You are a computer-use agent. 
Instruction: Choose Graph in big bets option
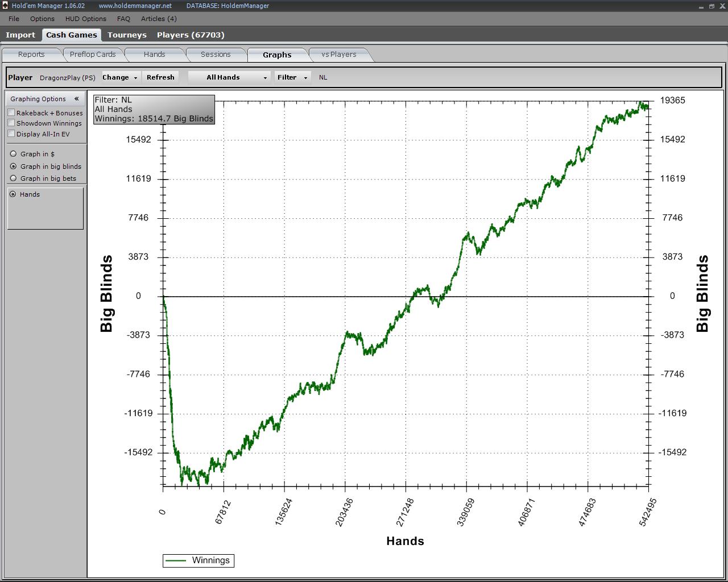tap(14, 178)
